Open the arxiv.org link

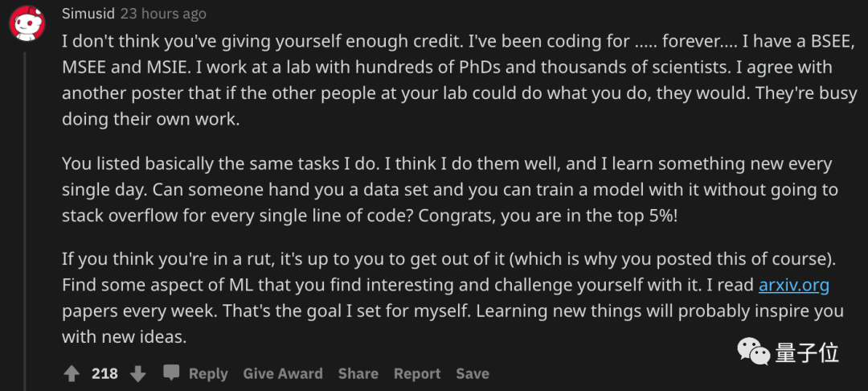pos(794,286)
